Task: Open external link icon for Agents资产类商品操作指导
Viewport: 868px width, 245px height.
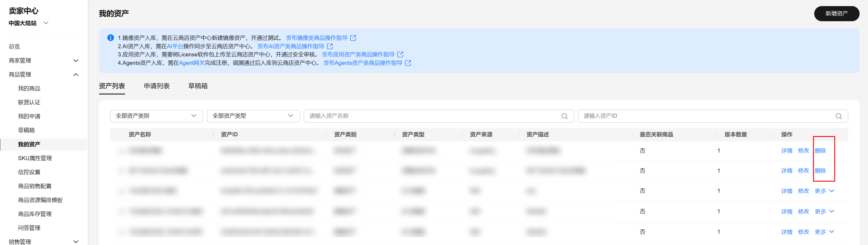Action: tap(408, 63)
